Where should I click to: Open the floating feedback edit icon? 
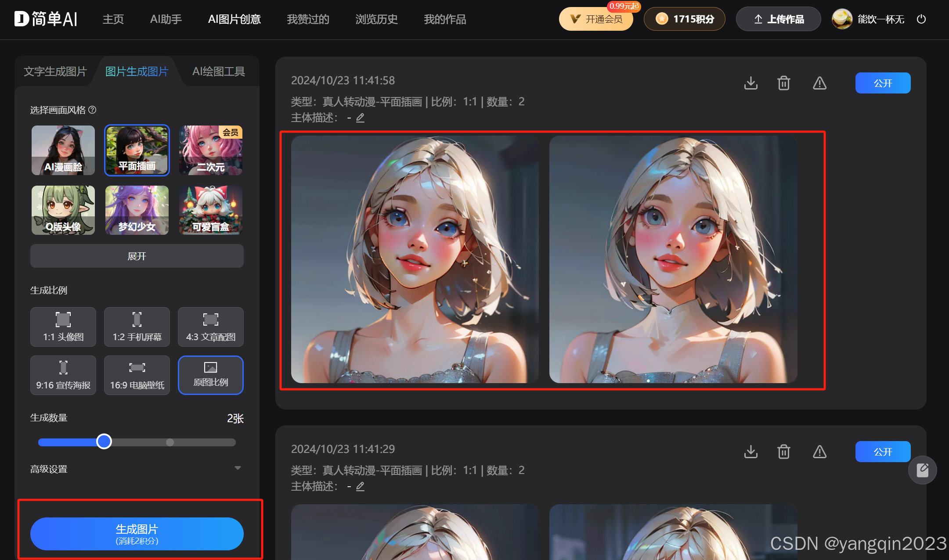click(922, 470)
